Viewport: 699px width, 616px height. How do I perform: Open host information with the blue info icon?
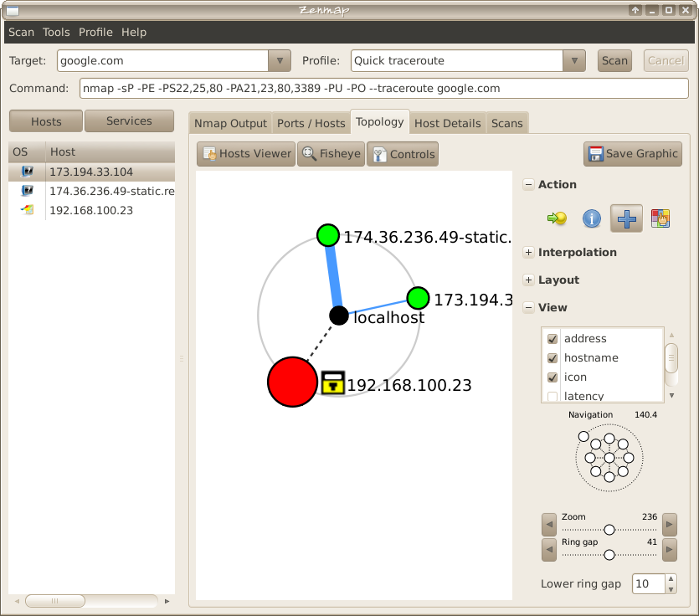[x=593, y=218]
